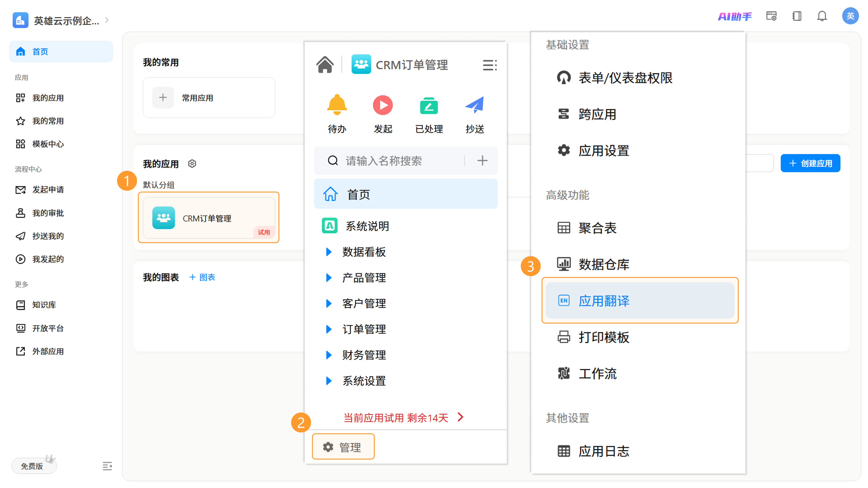The width and height of the screenshot is (868, 488).
Task: Open 我的应用 settings gear
Action: click(192, 164)
